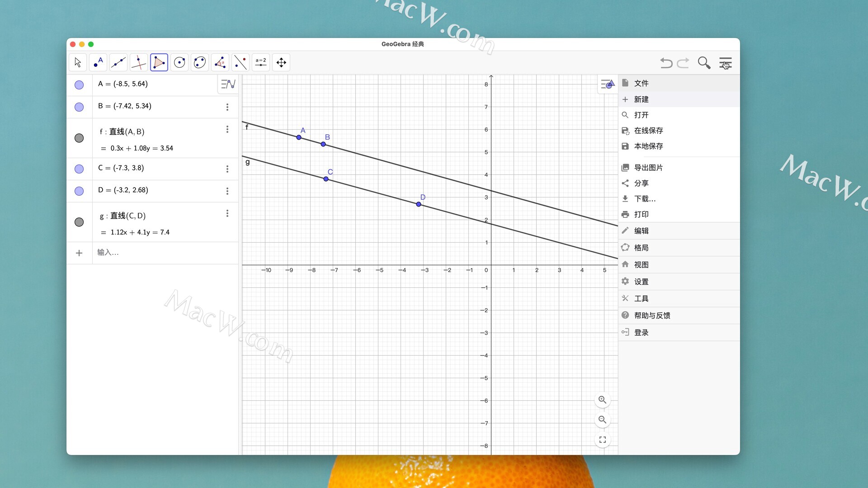Enter fullscreen graphics view
The image size is (868, 488).
(x=603, y=440)
